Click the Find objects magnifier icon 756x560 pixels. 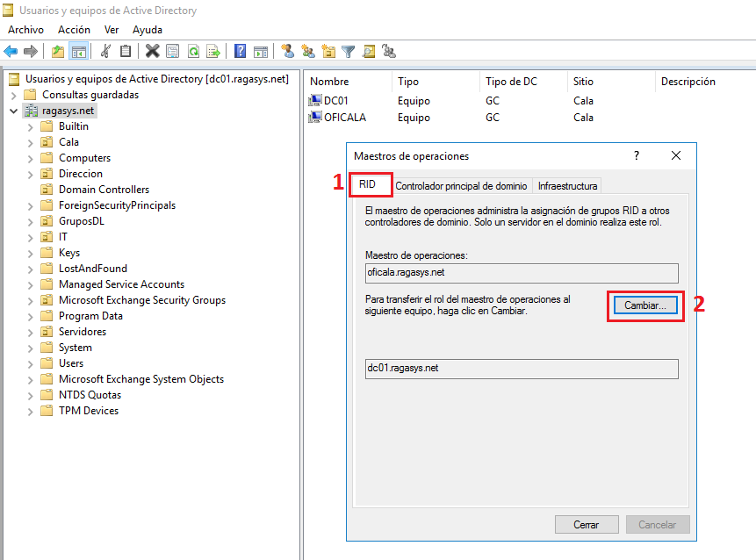pos(369,51)
